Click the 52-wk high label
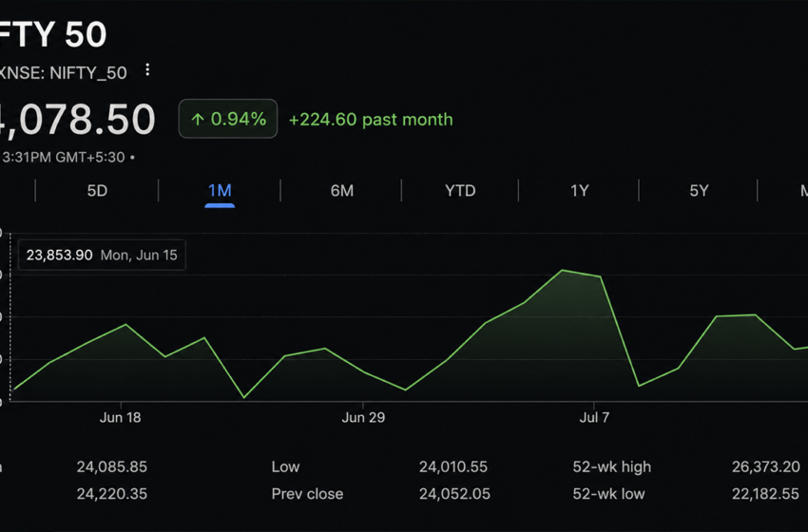 [x=611, y=466]
